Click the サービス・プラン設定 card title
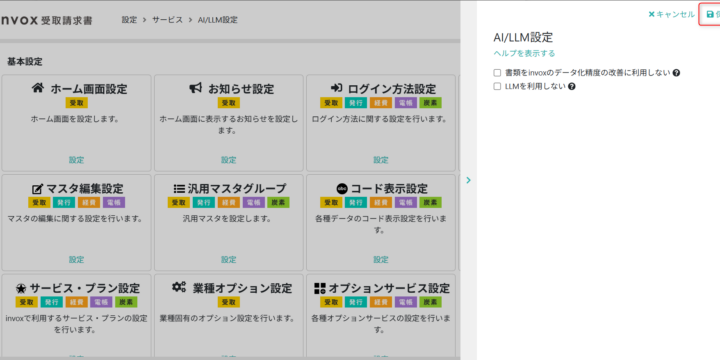 84,288
